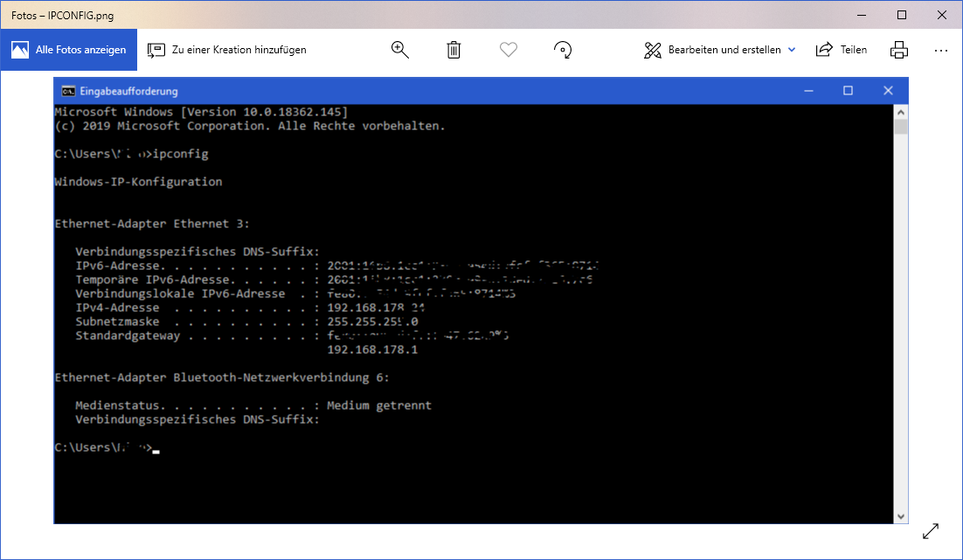The image size is (963, 560).
Task: Show all photos via Alle Fotos anzeigen
Action: pyautogui.click(x=69, y=50)
